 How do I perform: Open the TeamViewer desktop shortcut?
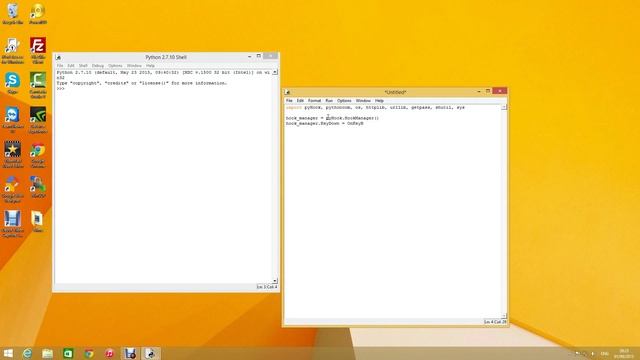click(x=13, y=120)
